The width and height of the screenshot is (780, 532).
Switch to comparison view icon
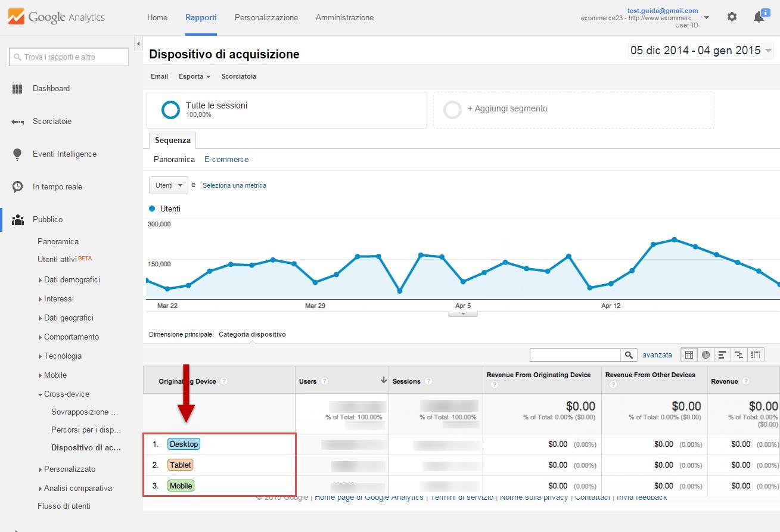(739, 355)
